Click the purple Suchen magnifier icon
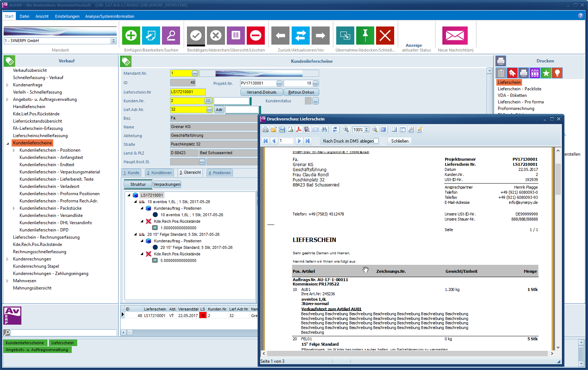 171,36
